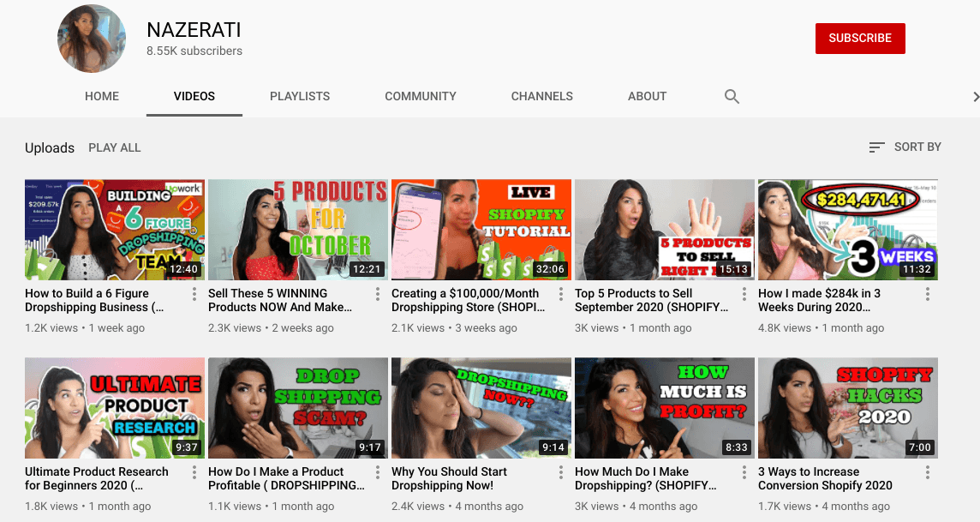Open 'How I made $284k in 3 Weeks' title
Image resolution: width=980 pixels, height=522 pixels.
(819, 300)
